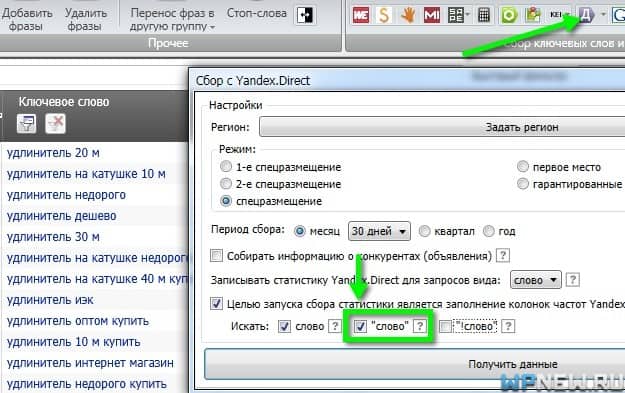This screenshot has height=393, width=625.
Task: Click the Ключевое слово column header
Action: pos(64,102)
